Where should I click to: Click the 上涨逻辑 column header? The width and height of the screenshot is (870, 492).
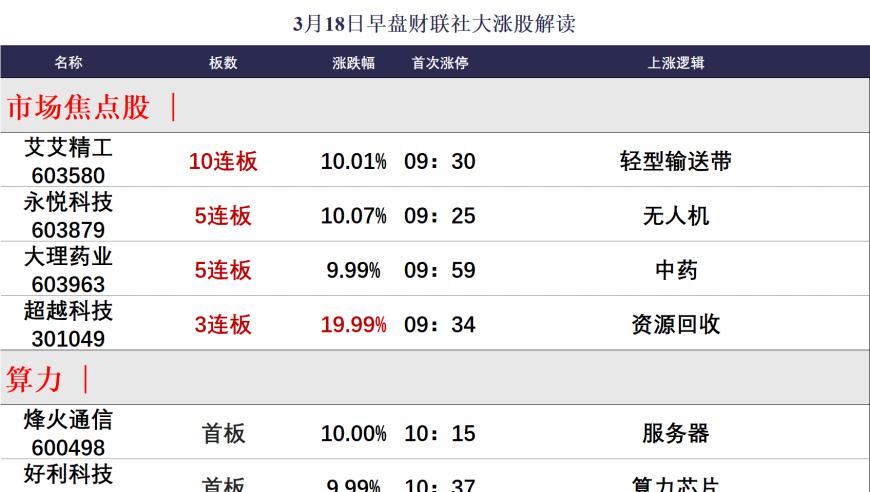[676, 62]
